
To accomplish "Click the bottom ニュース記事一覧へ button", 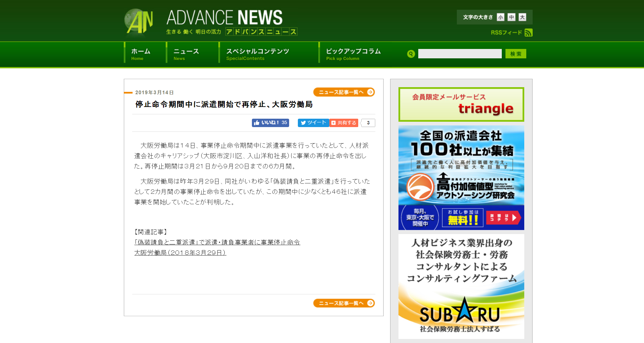I will (x=344, y=303).
